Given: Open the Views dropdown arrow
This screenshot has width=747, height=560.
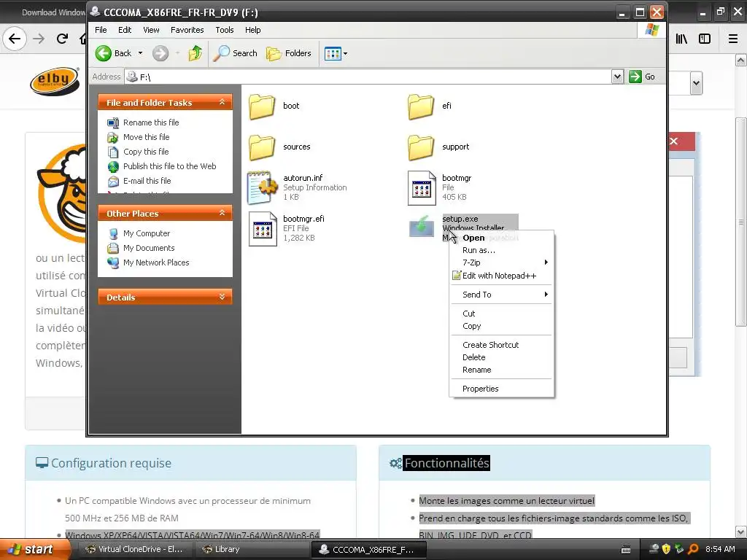Looking at the screenshot, I should 345,53.
